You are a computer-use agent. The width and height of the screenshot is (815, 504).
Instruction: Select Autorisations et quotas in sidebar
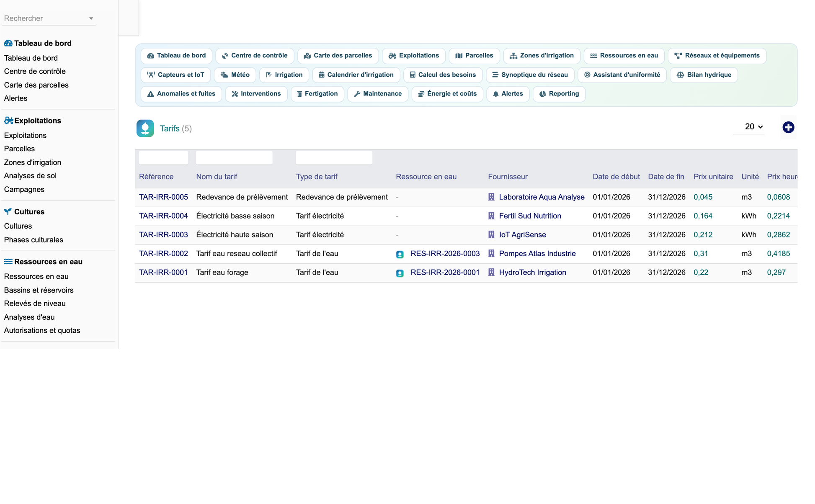point(42,330)
